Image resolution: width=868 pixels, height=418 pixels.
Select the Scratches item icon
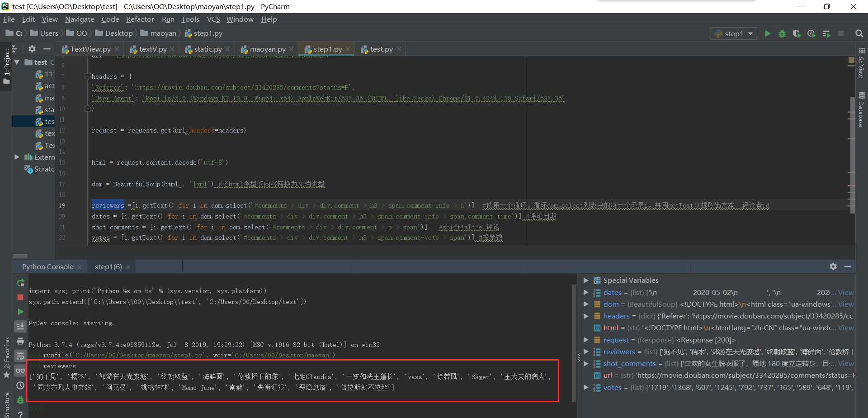pyautogui.click(x=28, y=169)
